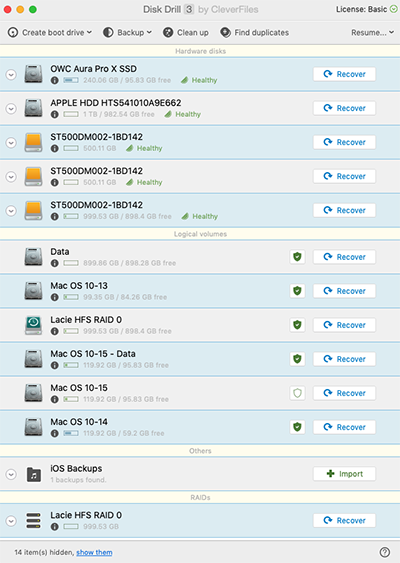The image size is (400, 563).
Task: Recover the Mac OS 10-15 volume
Action: pos(344,393)
